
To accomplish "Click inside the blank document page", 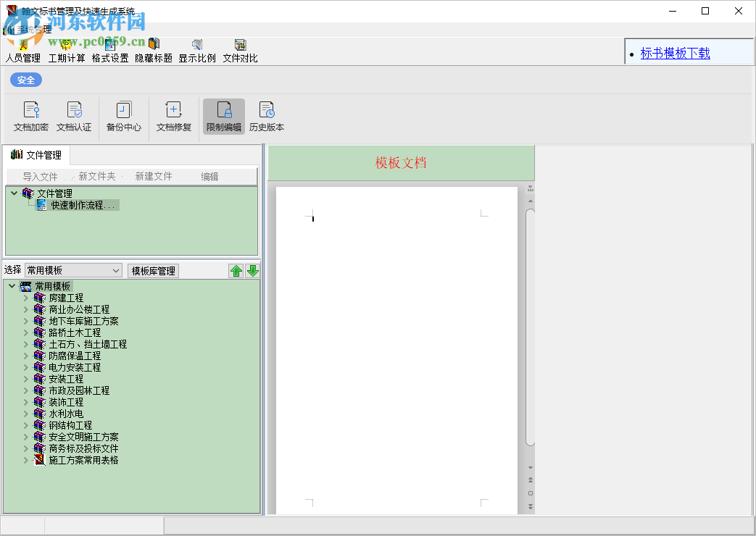I will [x=396, y=350].
